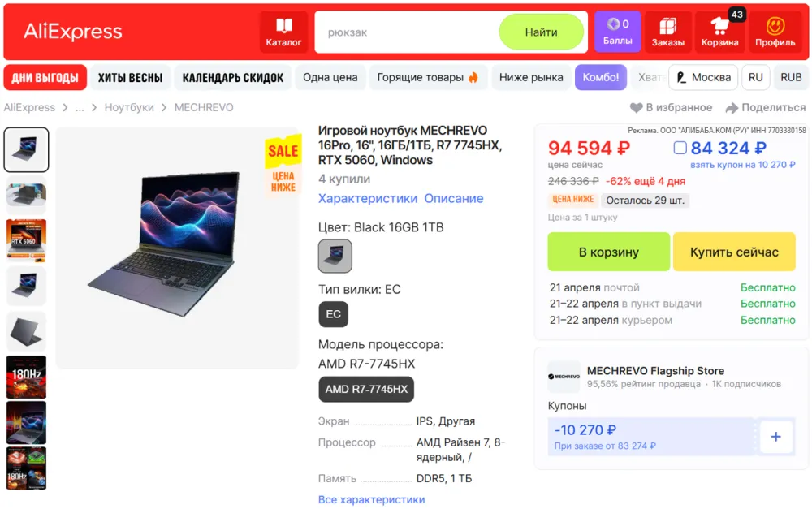Select the Black 16GB 1TB color swatch

click(335, 256)
